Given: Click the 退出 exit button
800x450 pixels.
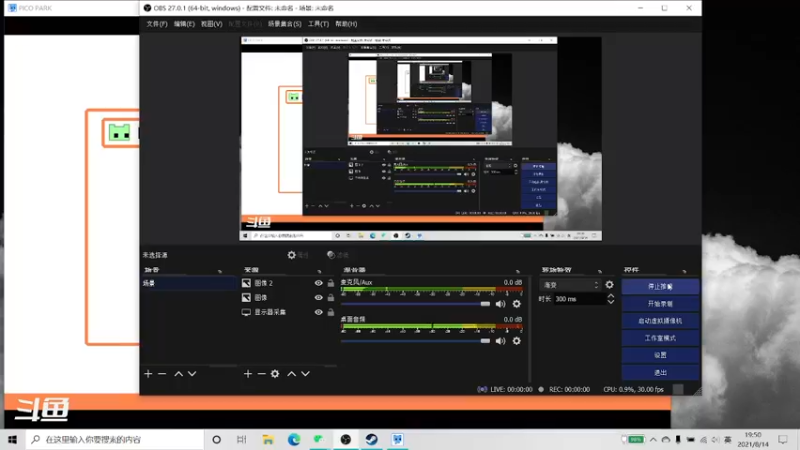Looking at the screenshot, I should pyautogui.click(x=660, y=372).
